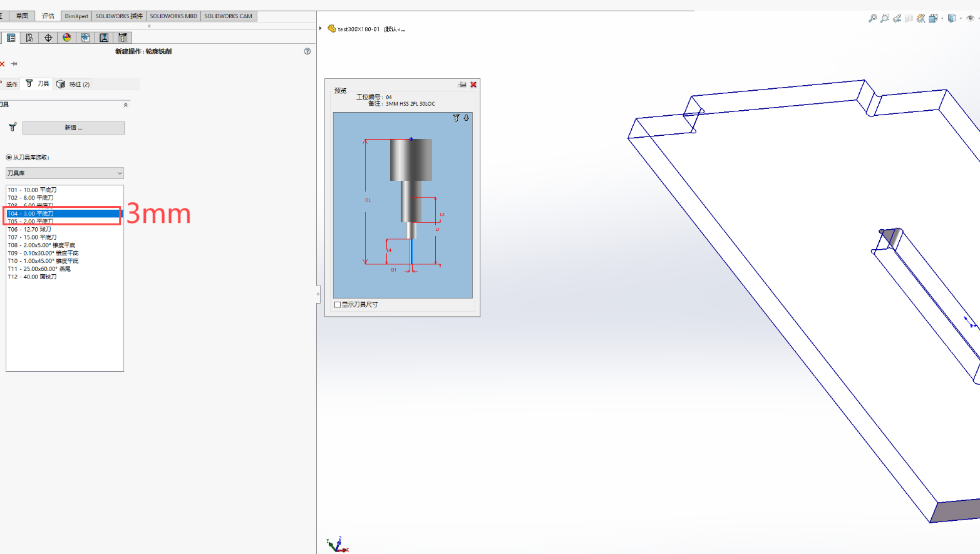Viewport: 980px width, 554px height.
Task: Select tool T11 - 25.00x60.00° 燕尾
Action: (x=64, y=269)
